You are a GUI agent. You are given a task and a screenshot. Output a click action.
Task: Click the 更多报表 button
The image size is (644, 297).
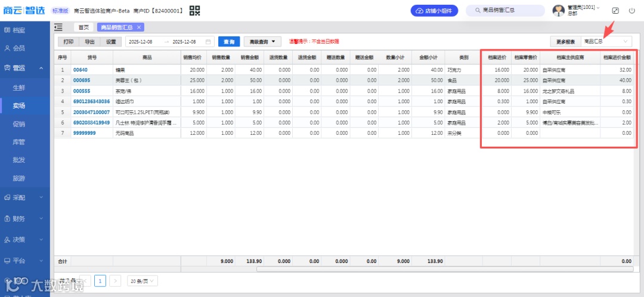565,42
